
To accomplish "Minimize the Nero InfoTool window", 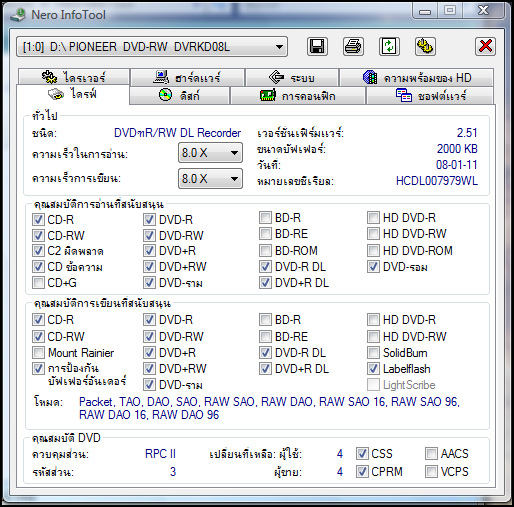I will 425,11.
